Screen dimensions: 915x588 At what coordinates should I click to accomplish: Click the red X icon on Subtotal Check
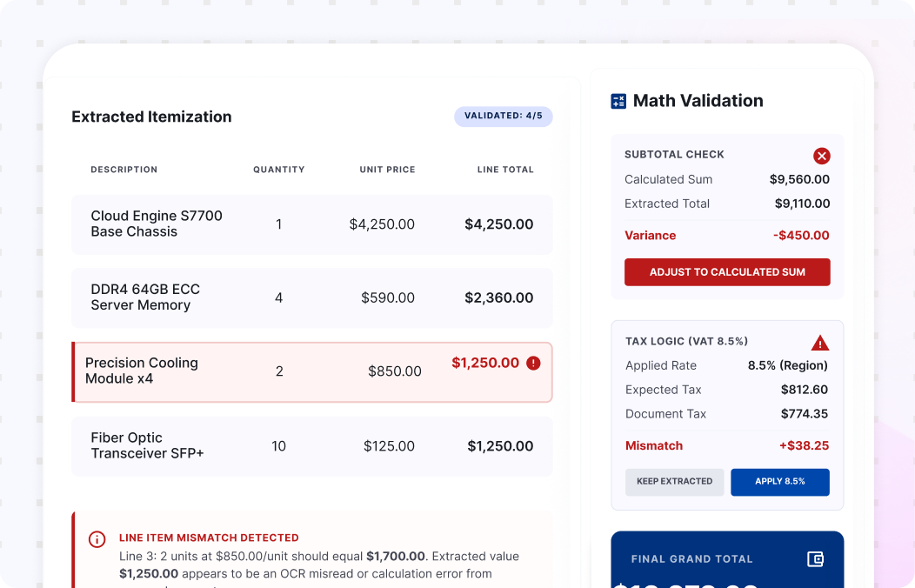822,156
